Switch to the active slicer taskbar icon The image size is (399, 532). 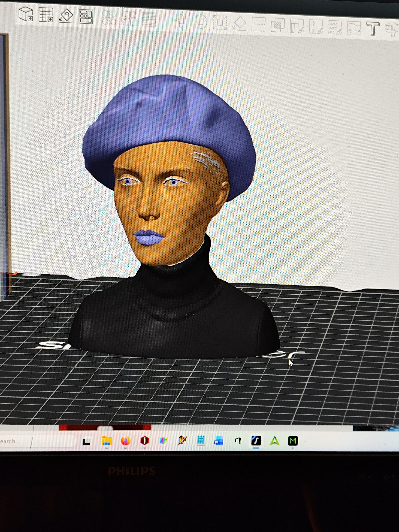[x=256, y=441]
